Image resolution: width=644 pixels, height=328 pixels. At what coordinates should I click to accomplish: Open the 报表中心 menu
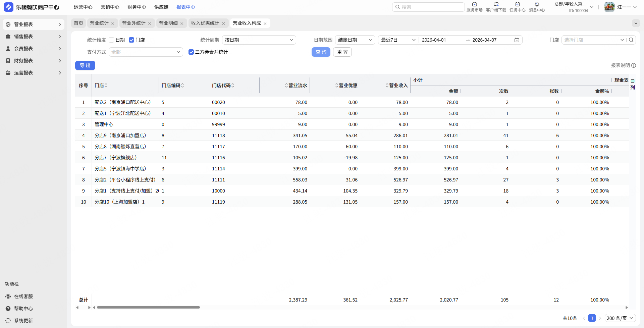click(x=186, y=7)
